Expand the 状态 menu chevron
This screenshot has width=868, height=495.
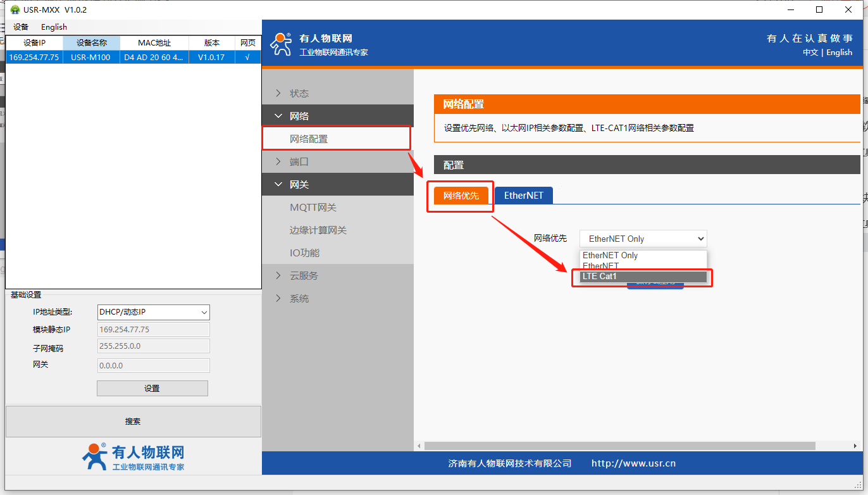coord(278,93)
